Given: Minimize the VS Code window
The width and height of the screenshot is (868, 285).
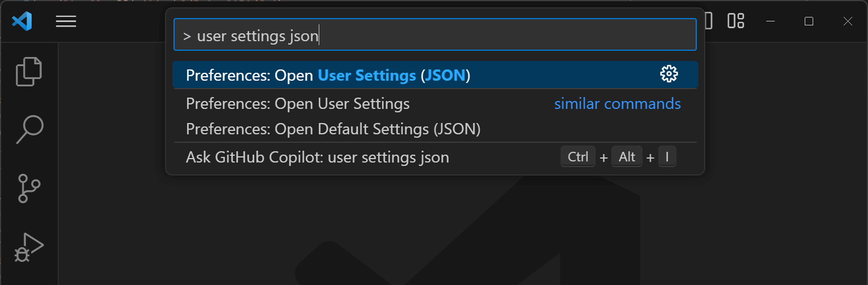Looking at the screenshot, I should pyautogui.click(x=770, y=21).
